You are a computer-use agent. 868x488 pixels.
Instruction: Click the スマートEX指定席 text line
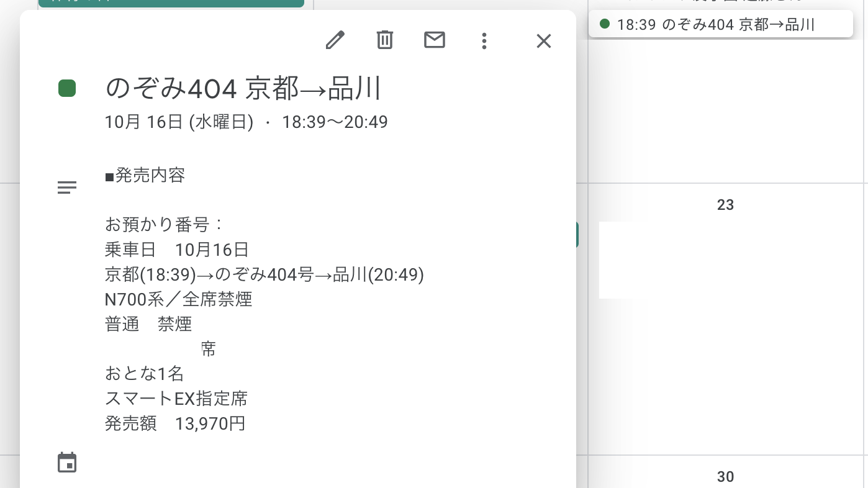(176, 399)
